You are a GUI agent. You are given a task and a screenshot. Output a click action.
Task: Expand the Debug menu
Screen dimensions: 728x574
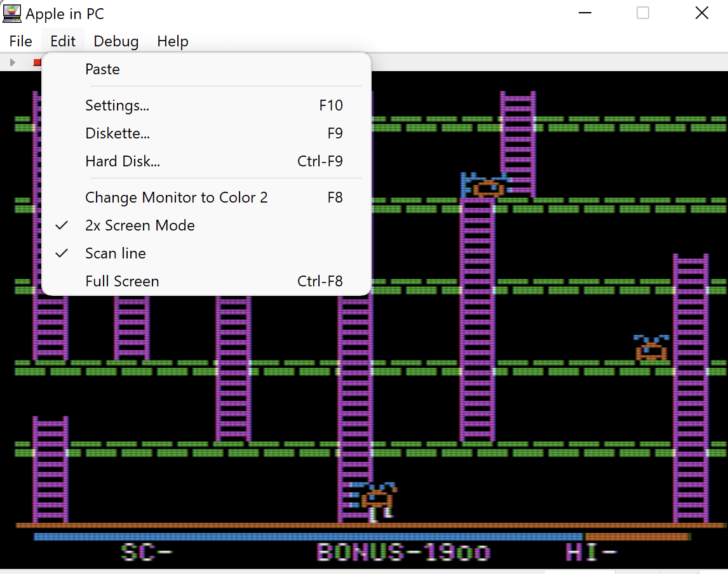[x=116, y=41]
